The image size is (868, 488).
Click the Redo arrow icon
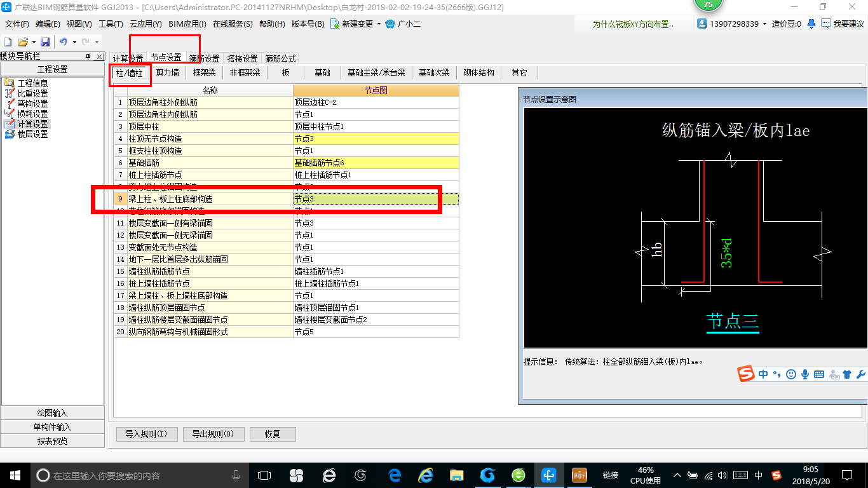(x=85, y=42)
